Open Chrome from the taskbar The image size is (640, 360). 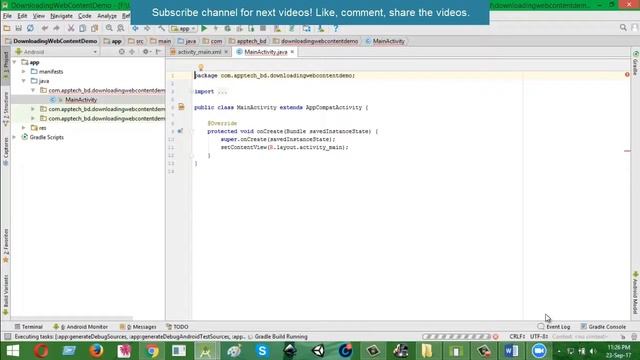point(152,351)
